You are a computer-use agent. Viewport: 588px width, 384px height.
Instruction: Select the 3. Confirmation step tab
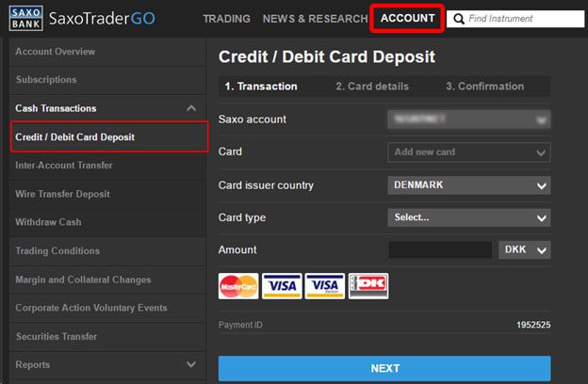485,87
